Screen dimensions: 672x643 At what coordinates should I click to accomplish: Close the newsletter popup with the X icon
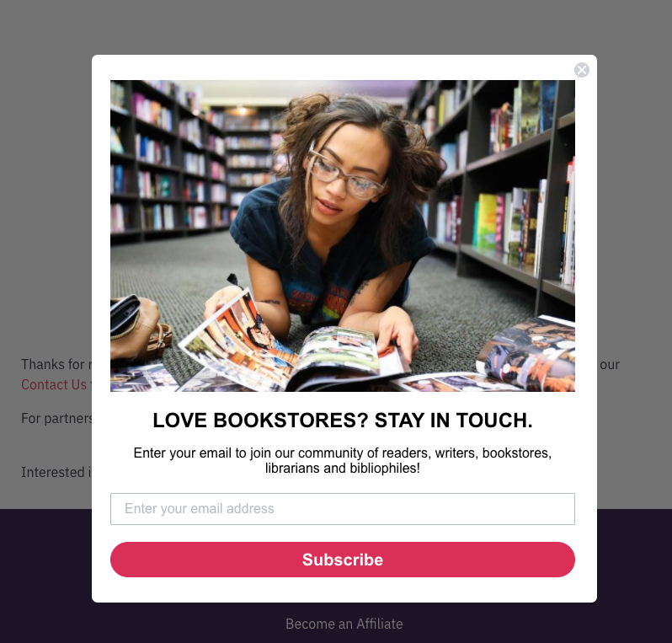582,70
